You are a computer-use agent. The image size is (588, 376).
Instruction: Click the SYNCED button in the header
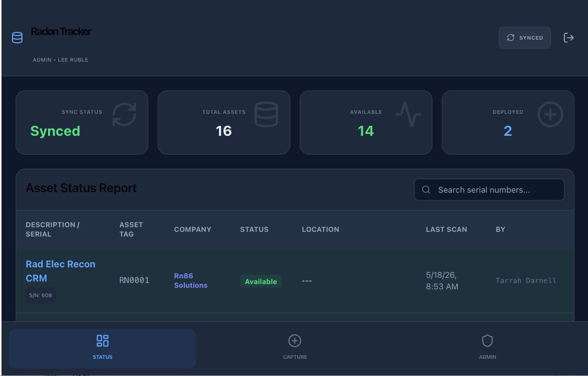[x=525, y=38]
